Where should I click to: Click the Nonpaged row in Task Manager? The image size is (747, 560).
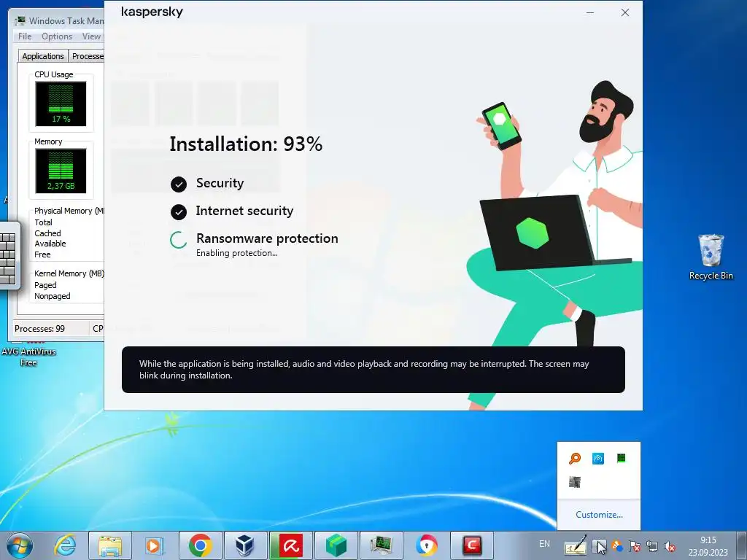point(53,296)
